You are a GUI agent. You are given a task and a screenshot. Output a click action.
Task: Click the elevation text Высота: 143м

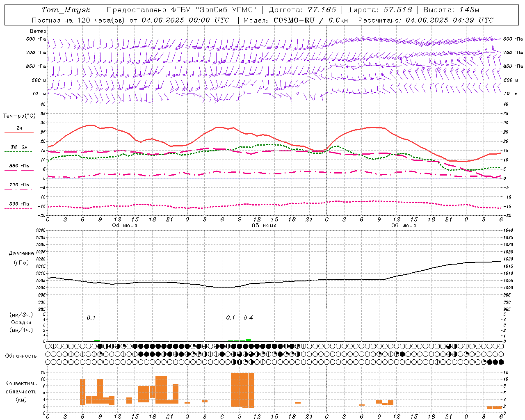[x=451, y=10]
